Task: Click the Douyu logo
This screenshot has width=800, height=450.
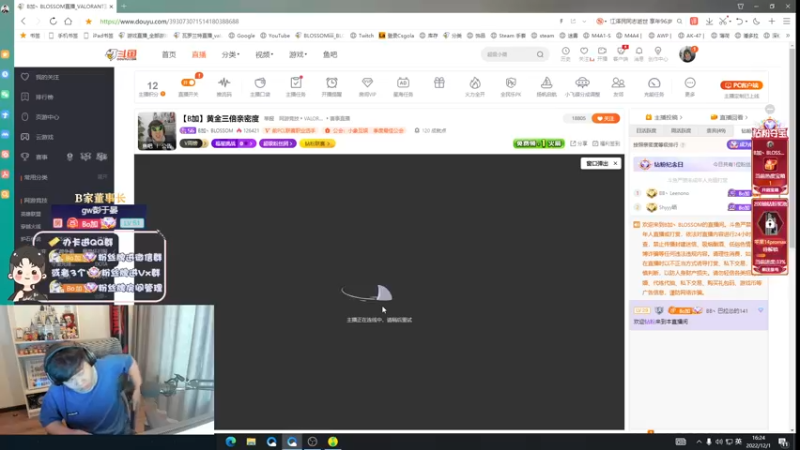Action: (x=121, y=54)
